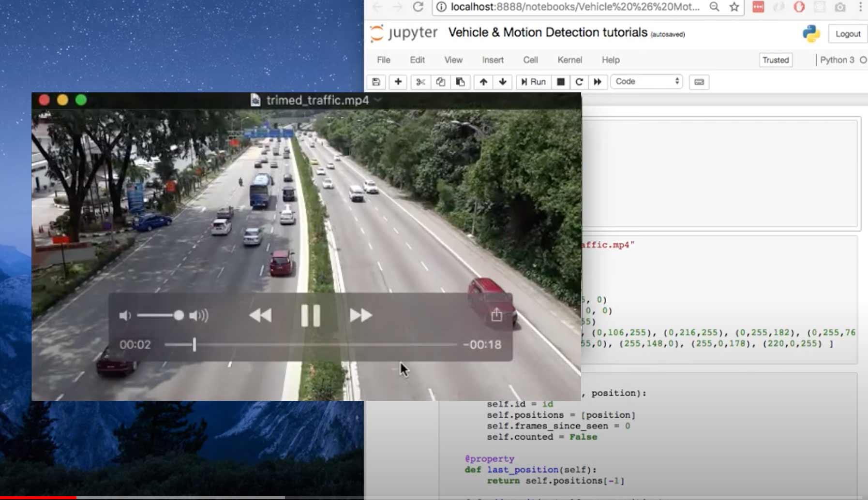The image size is (868, 500).
Task: Move selected cell down with arrow icon
Action: click(503, 82)
